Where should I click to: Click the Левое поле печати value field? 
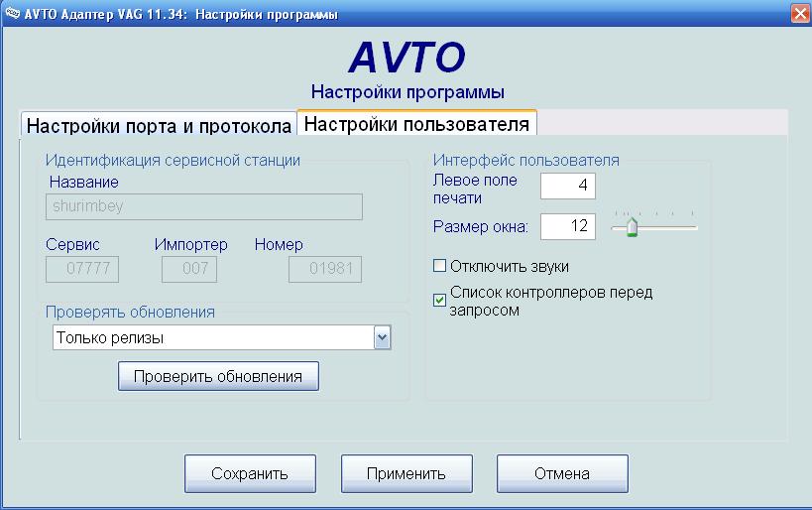568,186
